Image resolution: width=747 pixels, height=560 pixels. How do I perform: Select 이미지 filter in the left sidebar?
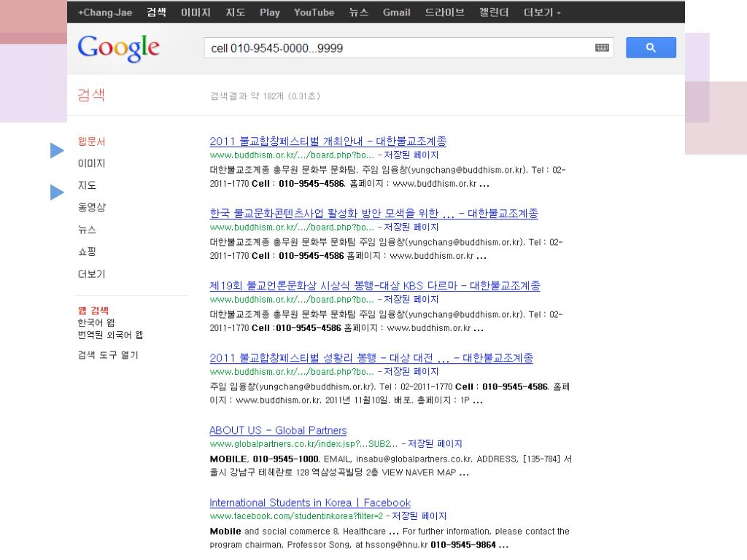pyautogui.click(x=91, y=163)
